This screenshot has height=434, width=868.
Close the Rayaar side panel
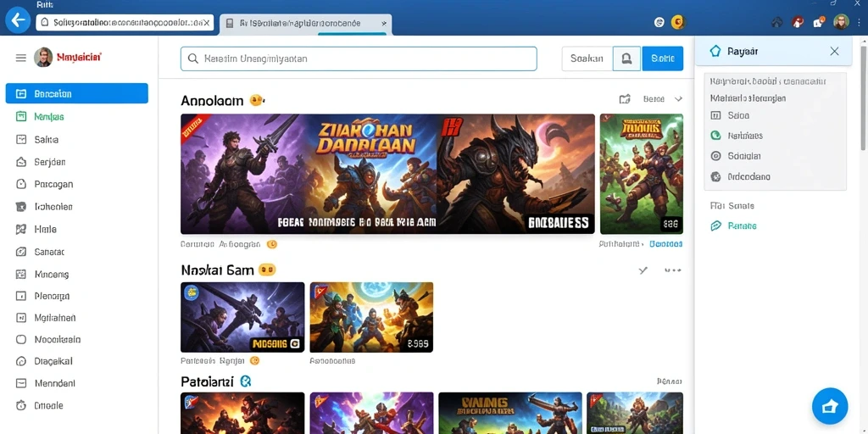tap(834, 52)
